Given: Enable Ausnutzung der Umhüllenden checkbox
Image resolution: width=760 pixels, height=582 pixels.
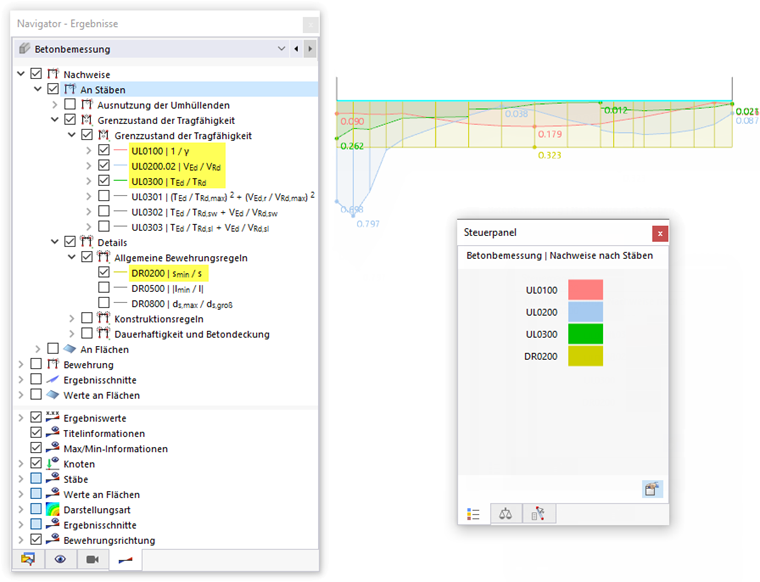Looking at the screenshot, I should [70, 104].
